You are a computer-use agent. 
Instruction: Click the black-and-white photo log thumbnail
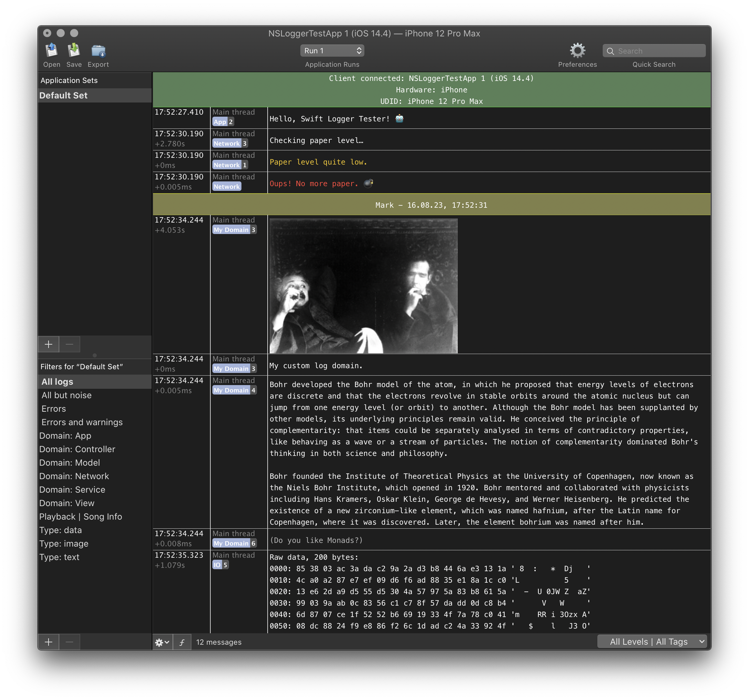pos(363,286)
